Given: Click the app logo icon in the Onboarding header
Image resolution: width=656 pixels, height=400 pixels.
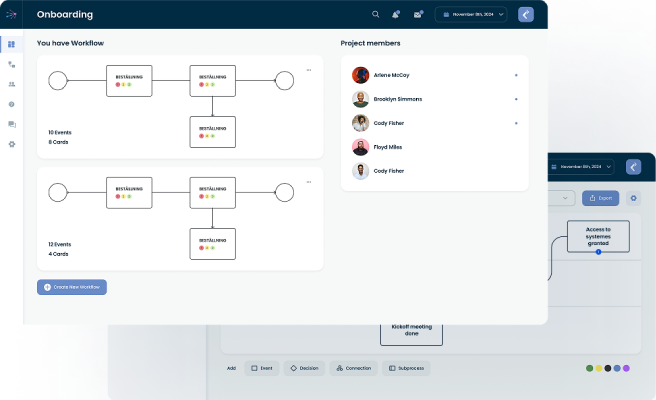Looking at the screenshot, I should coord(11,15).
